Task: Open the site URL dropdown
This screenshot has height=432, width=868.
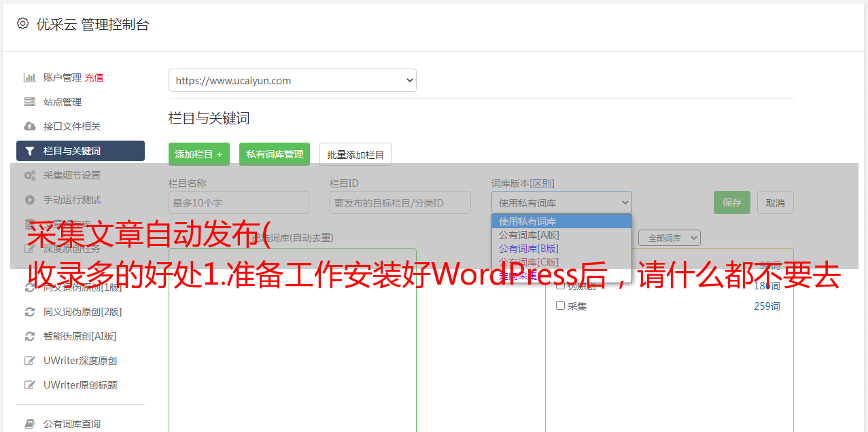Action: coord(292,80)
